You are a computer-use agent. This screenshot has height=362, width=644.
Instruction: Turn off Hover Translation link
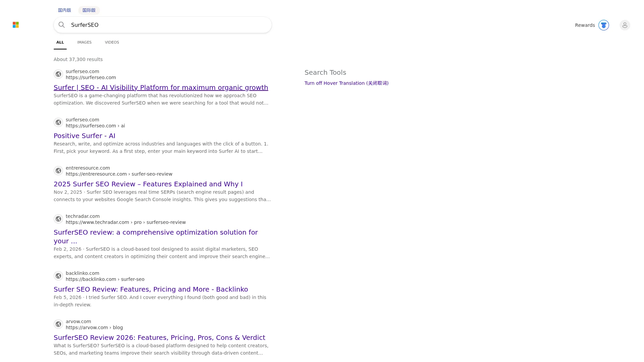click(x=346, y=83)
